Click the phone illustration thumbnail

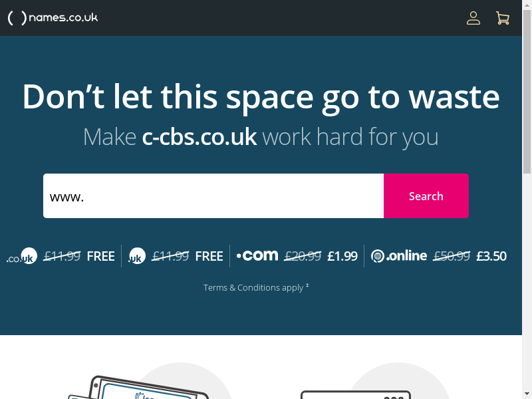pos(138,387)
